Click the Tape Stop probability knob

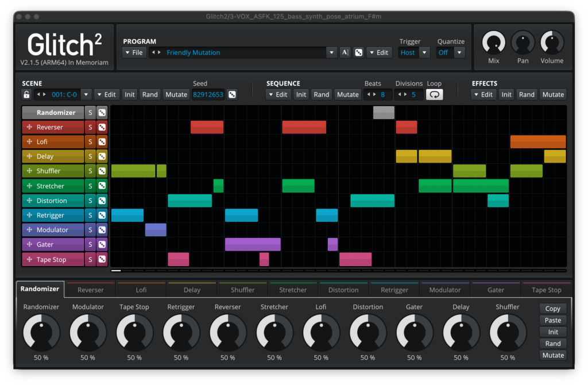tap(134, 333)
